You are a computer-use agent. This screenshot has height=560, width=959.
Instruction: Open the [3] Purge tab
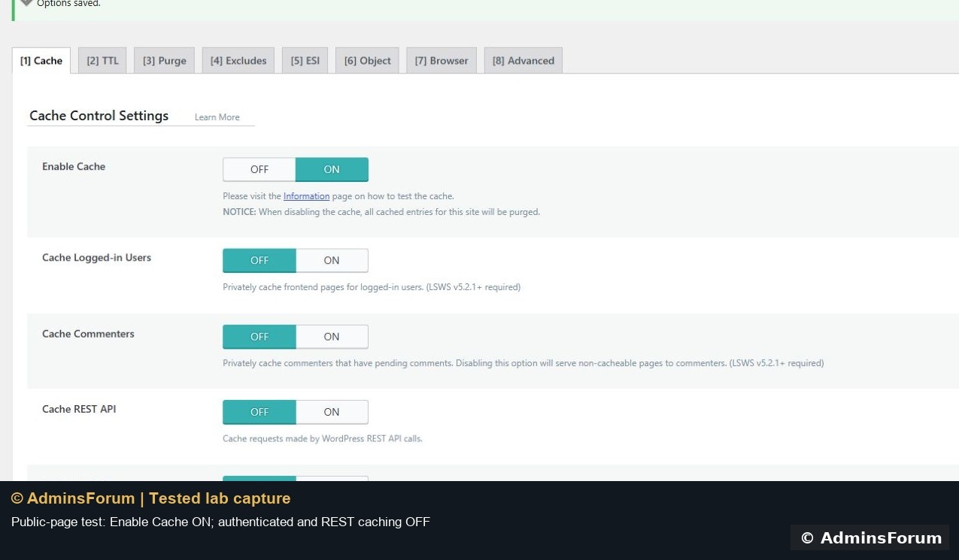(165, 61)
